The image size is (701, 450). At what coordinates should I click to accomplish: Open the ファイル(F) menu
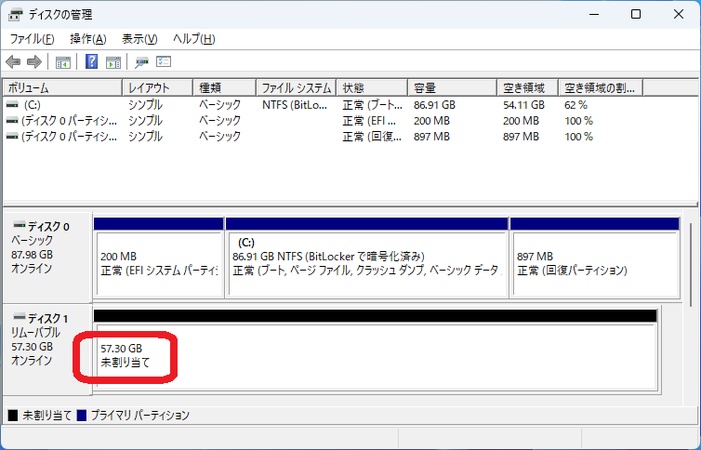32,39
